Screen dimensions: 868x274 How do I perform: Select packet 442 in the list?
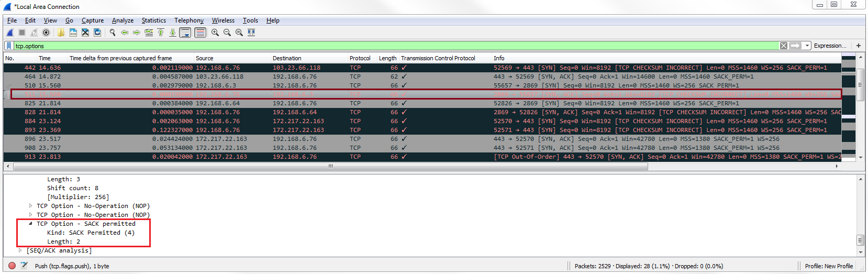(x=422, y=68)
